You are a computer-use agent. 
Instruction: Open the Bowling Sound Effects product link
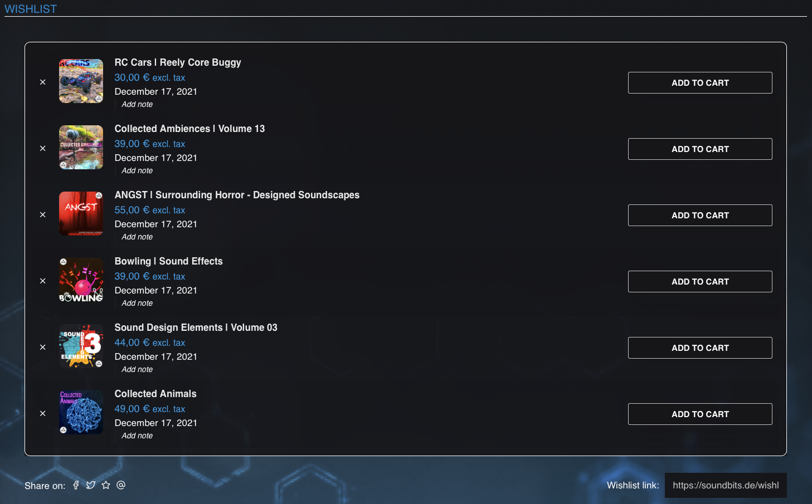(168, 261)
